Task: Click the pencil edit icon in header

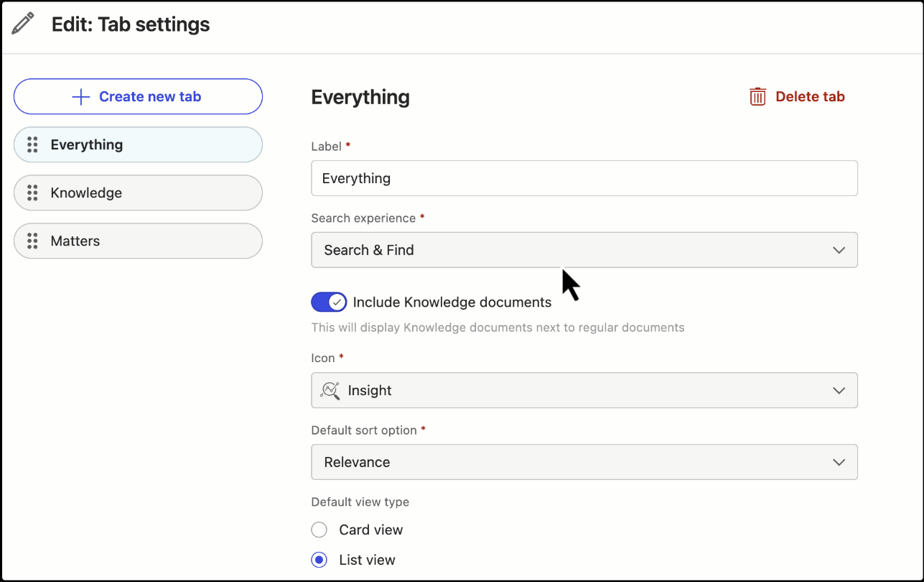Action: click(x=22, y=23)
